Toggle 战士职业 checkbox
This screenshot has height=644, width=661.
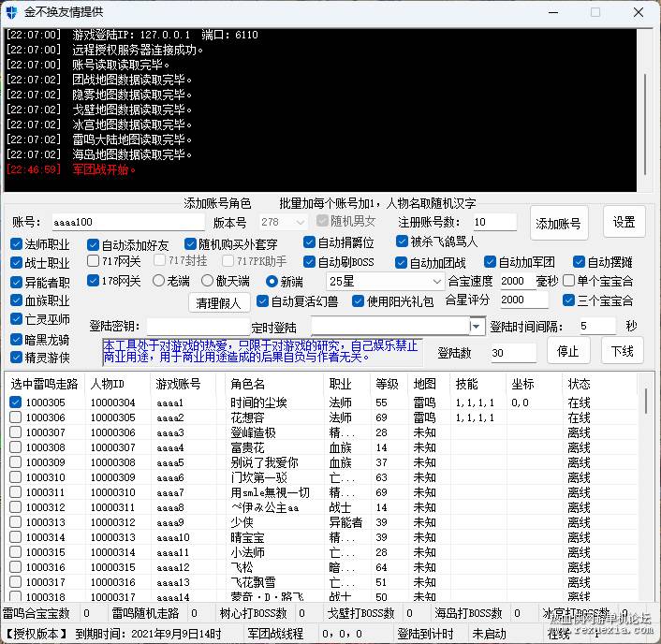coord(16,263)
